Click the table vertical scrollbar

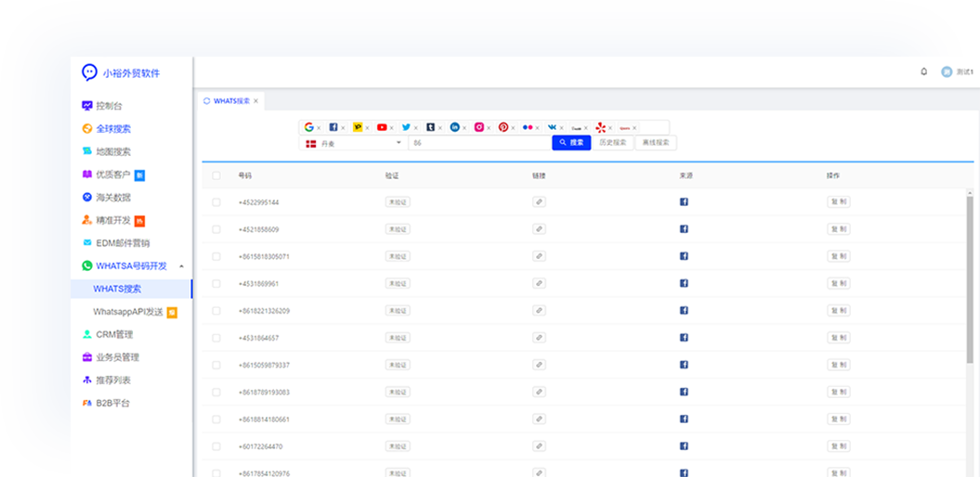(970, 279)
